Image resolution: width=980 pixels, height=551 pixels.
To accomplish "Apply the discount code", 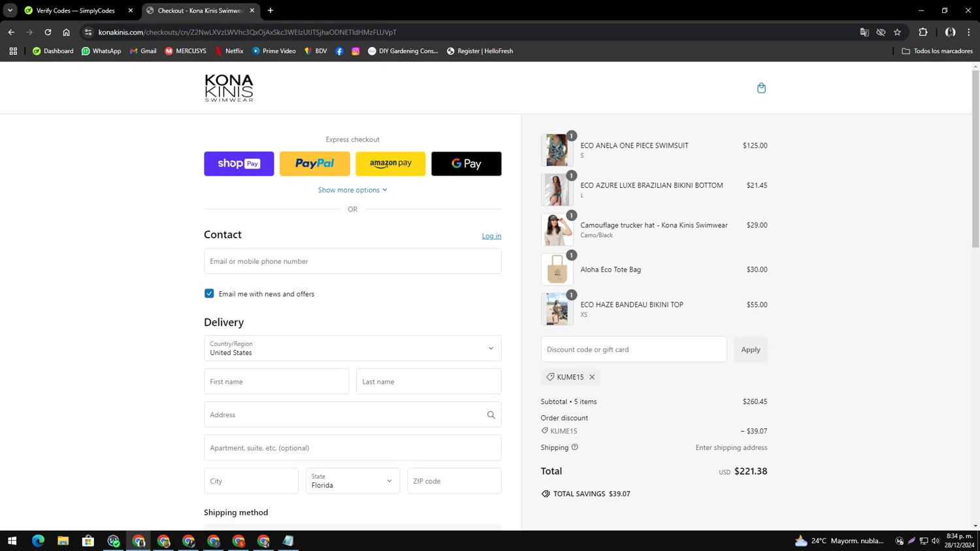I will (751, 349).
